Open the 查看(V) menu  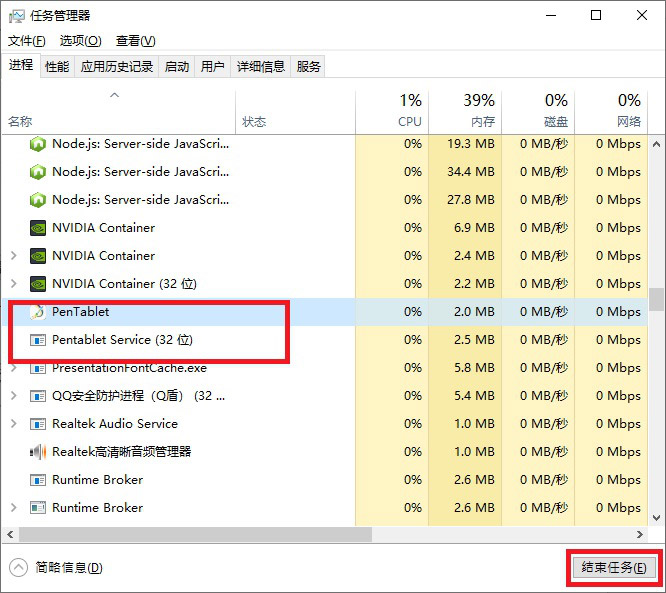[x=136, y=41]
